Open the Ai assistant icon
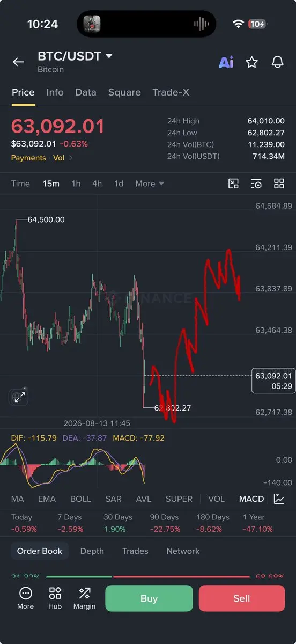296x644 pixels. coord(226,62)
